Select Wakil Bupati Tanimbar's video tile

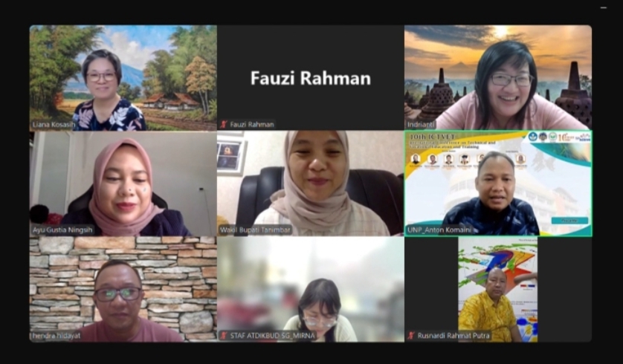[x=311, y=183]
